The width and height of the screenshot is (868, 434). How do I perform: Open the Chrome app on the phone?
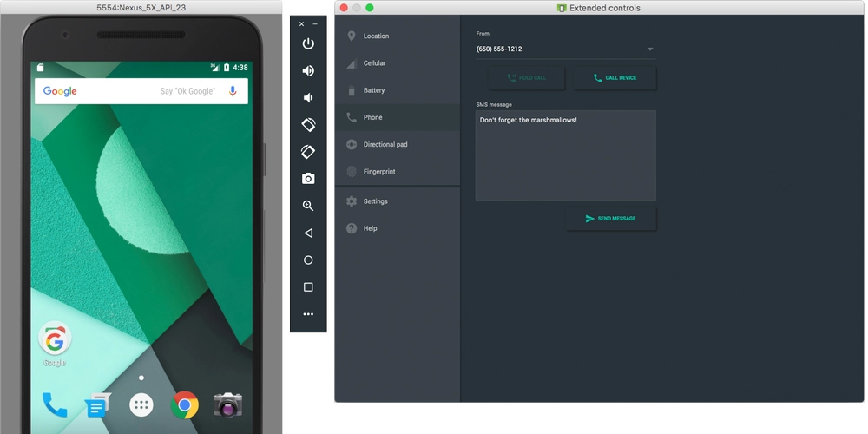185,404
